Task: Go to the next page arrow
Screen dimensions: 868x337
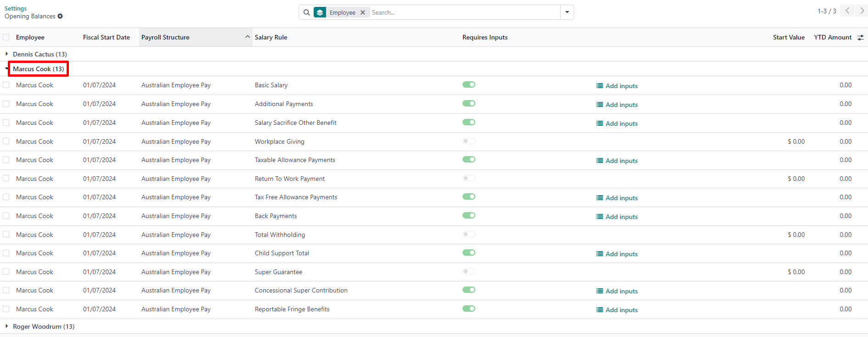Action: [x=862, y=11]
